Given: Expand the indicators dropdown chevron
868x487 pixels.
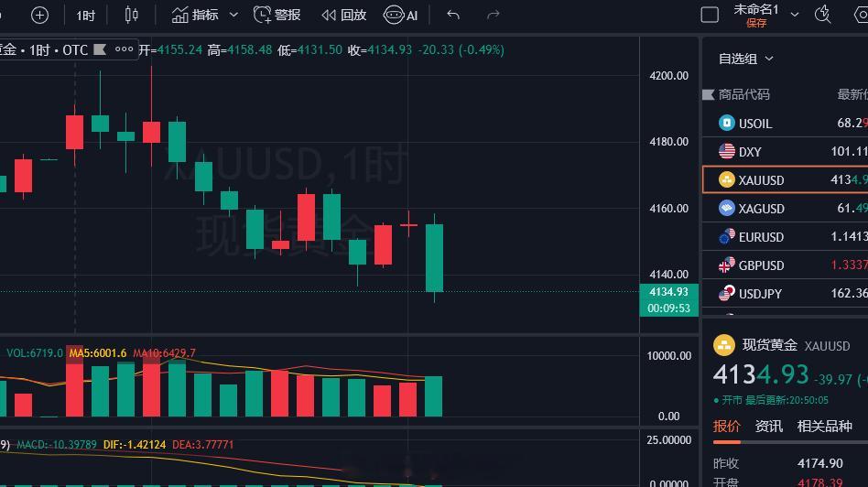Looking at the screenshot, I should pyautogui.click(x=233, y=15).
